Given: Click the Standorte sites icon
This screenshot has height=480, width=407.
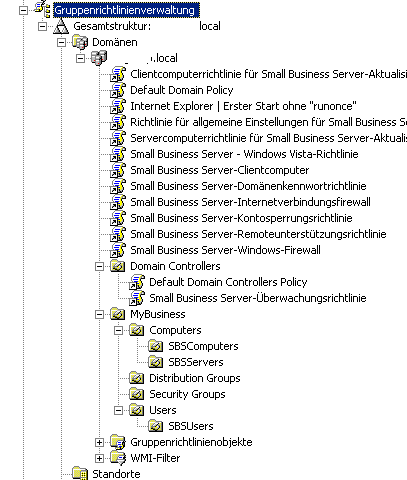Looking at the screenshot, I should (80, 474).
